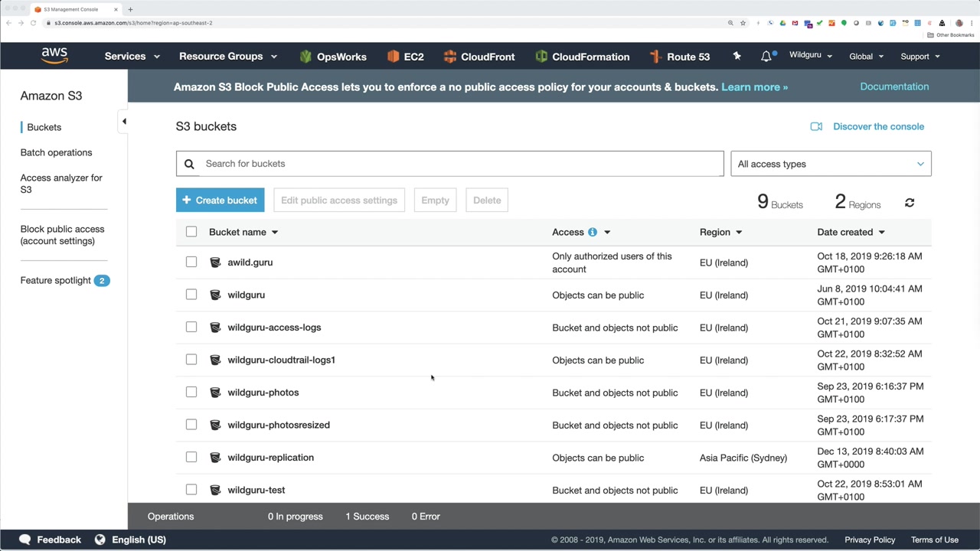Click the pin shortcuts icon in navbar
980x551 pixels.
[737, 56]
